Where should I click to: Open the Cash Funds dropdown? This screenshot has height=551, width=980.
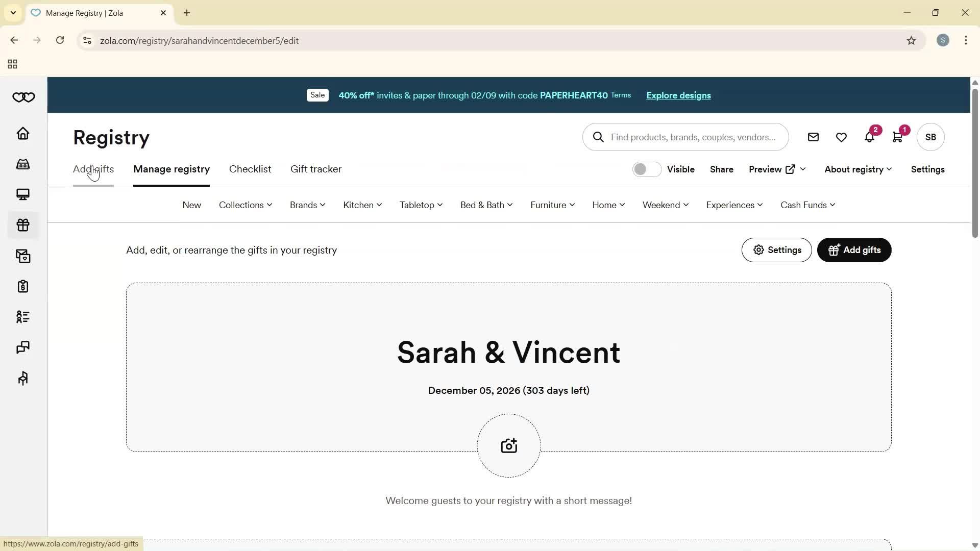[x=807, y=205]
